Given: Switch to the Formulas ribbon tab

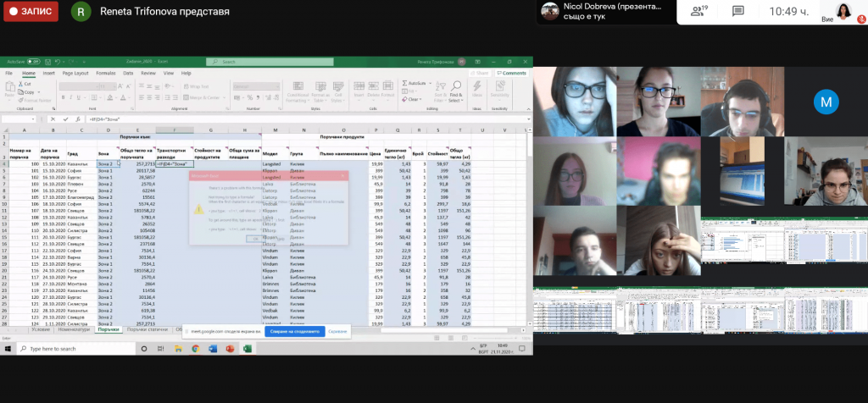Looking at the screenshot, I should coord(106,73).
